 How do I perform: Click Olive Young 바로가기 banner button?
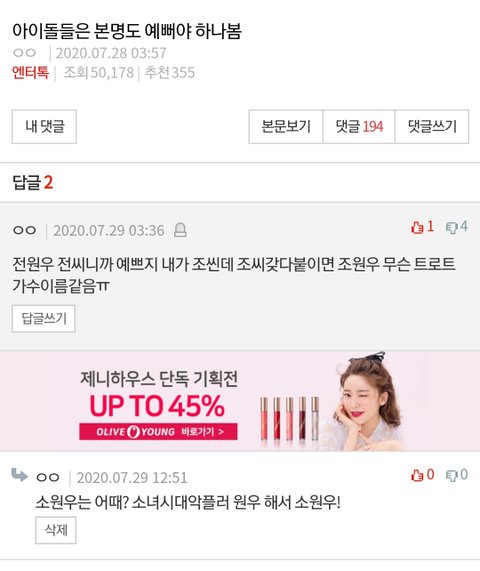coord(158,432)
